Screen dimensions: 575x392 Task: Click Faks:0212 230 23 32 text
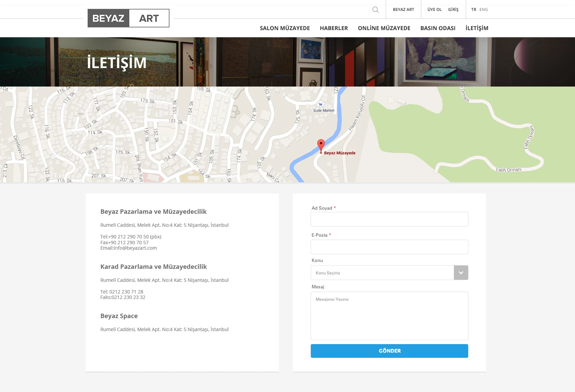[123, 297]
